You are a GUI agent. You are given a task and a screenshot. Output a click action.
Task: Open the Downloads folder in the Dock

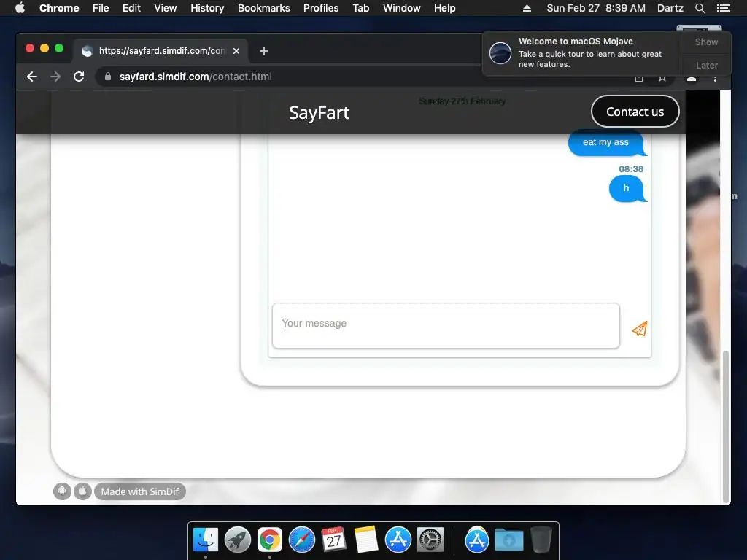508,540
